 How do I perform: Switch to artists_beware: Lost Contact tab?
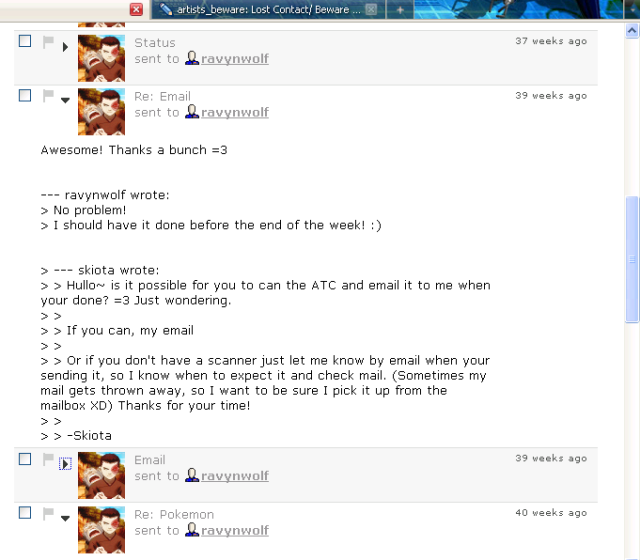[x=268, y=9]
